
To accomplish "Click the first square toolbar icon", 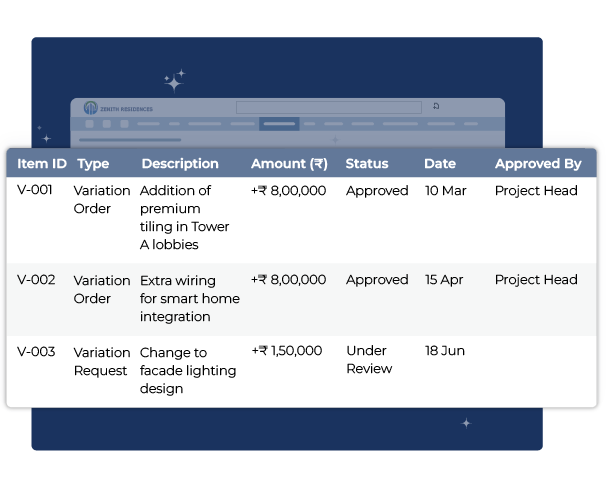I will point(89,124).
